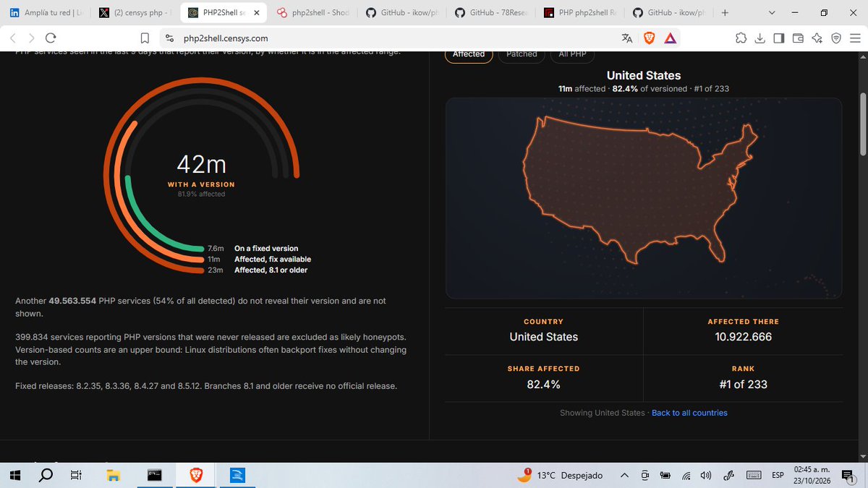
Task: Open the terminal app on taskbar
Action: pos(154,475)
